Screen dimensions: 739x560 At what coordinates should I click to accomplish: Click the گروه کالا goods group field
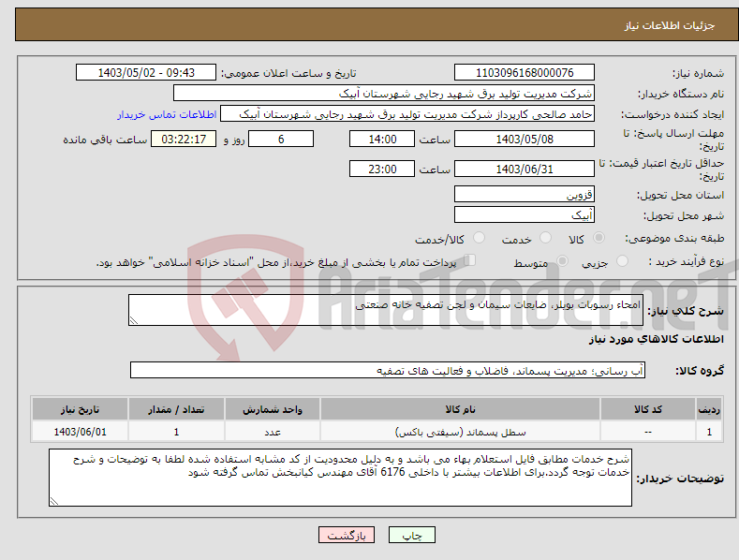pos(388,371)
